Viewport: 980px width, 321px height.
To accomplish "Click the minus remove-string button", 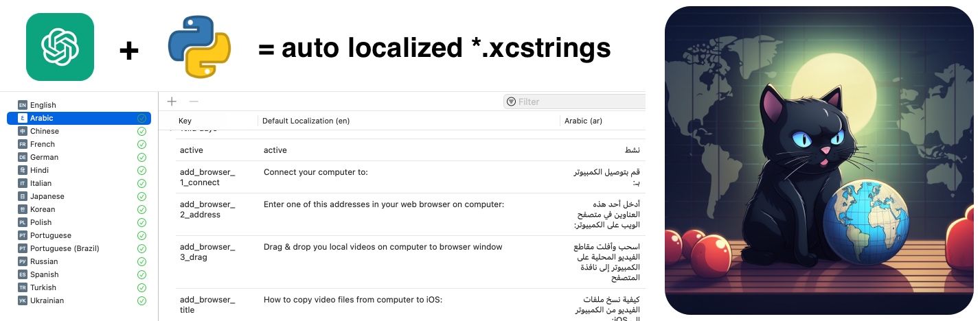I will [194, 102].
